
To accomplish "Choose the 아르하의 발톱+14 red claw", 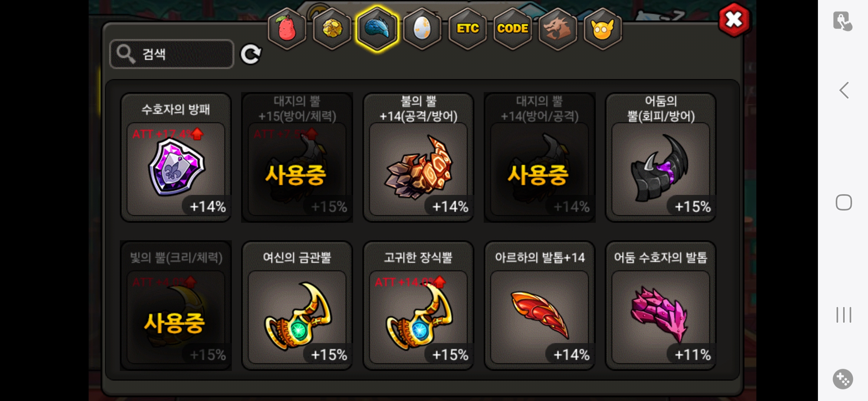I will tap(540, 306).
